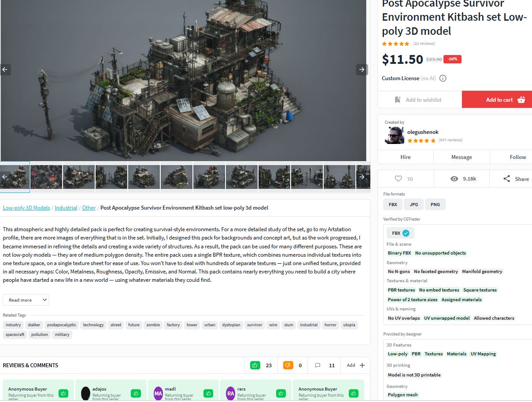
Task: Click the (23 reviews) link under title
Action: point(424,44)
